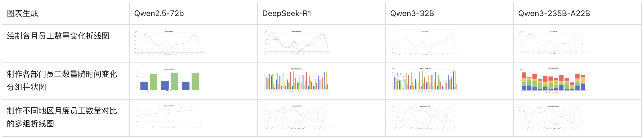Open Qwen3-235B-A22B monthly employee line chart thumbnail
Screen dimensions: 644x139
click(x=553, y=42)
